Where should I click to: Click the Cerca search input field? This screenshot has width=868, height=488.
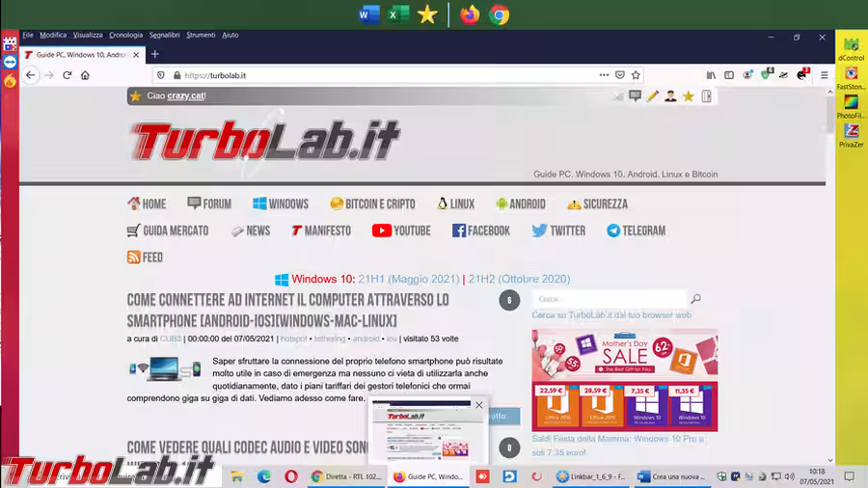pos(608,300)
